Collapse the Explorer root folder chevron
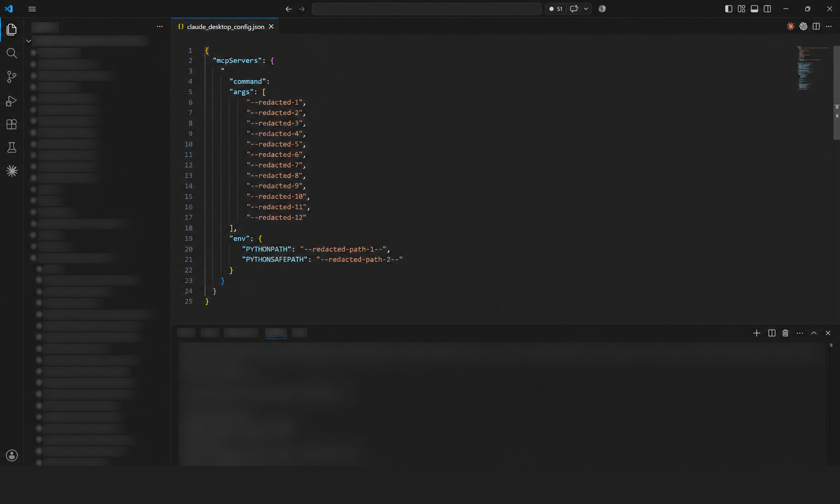This screenshot has width=840, height=504. [29, 41]
